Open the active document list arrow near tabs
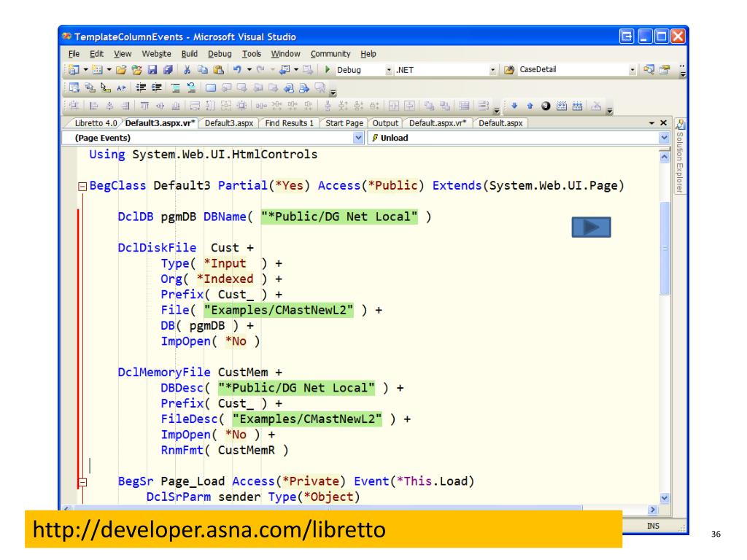This screenshot has width=747, height=560. coord(651,122)
